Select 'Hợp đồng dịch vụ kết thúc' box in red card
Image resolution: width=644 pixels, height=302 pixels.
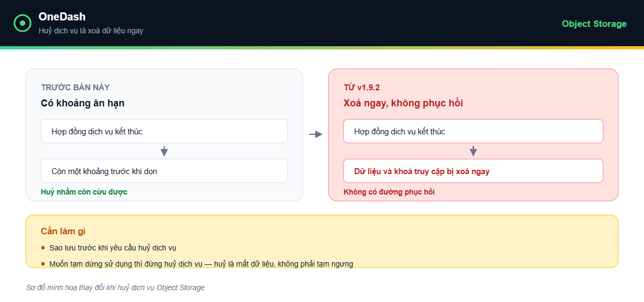pyautogui.click(x=473, y=131)
